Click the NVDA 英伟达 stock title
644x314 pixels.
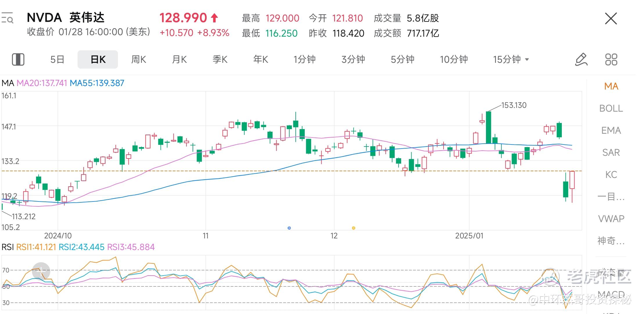click(66, 18)
